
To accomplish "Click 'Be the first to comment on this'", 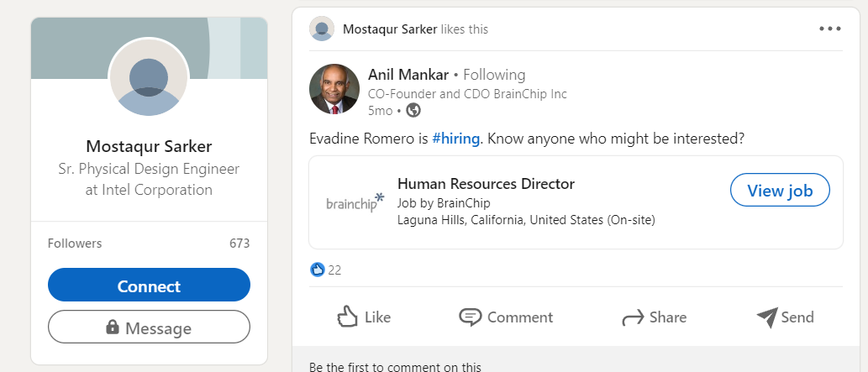I will (x=395, y=366).
